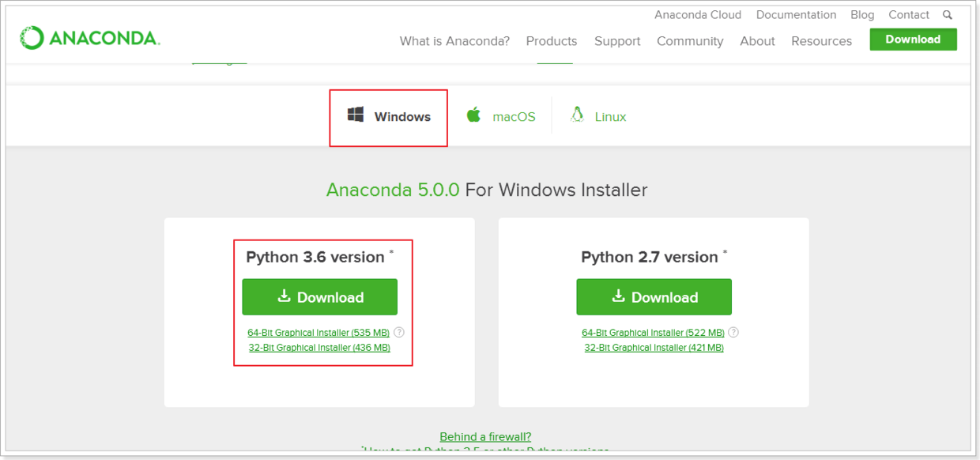Viewport: 980px width, 460px height.
Task: Open the Products menu
Action: [x=552, y=41]
